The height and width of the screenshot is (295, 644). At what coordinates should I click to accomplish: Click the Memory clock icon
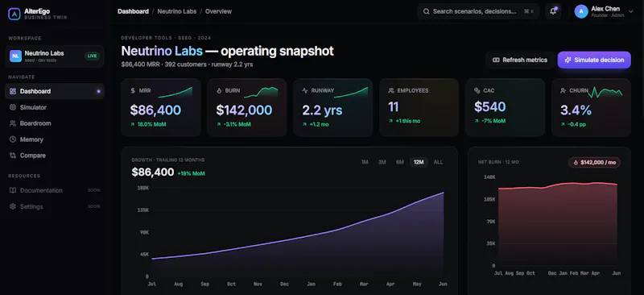13,139
